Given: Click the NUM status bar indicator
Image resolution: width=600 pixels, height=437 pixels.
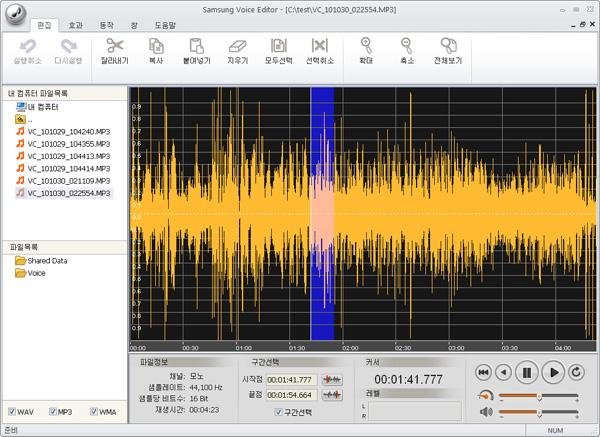Looking at the screenshot, I should [555, 430].
